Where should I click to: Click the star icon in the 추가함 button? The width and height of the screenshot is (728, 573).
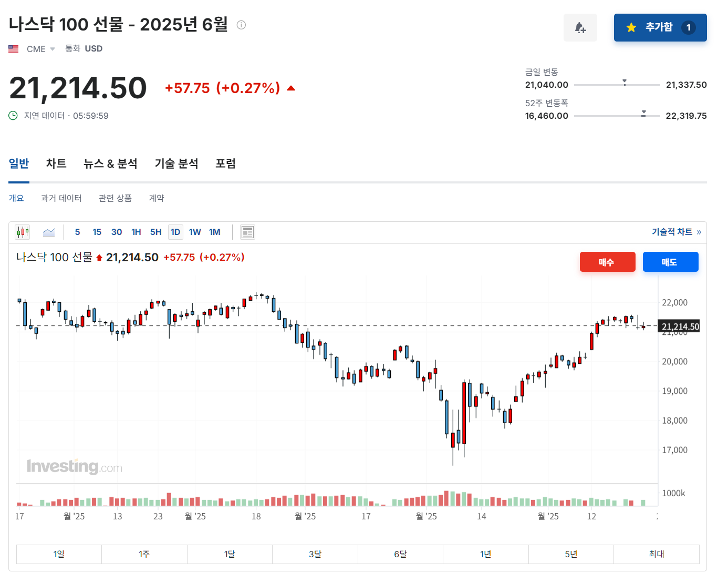pyautogui.click(x=630, y=28)
